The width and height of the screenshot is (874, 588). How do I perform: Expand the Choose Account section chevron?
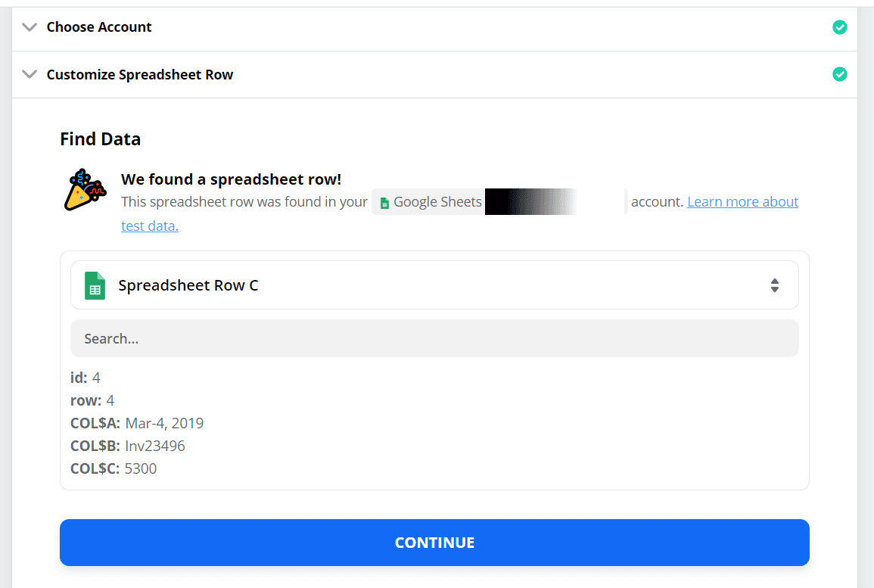point(30,27)
